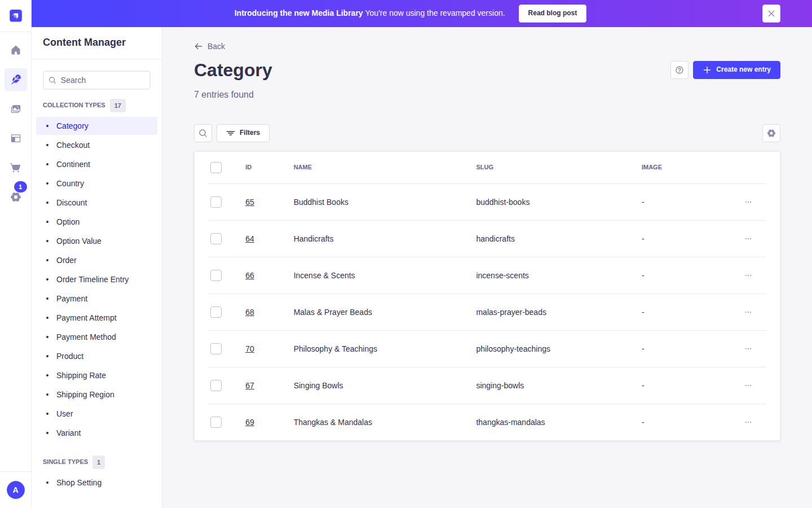Image resolution: width=812 pixels, height=508 pixels.
Task: Click Create new entry button
Action: click(x=736, y=70)
